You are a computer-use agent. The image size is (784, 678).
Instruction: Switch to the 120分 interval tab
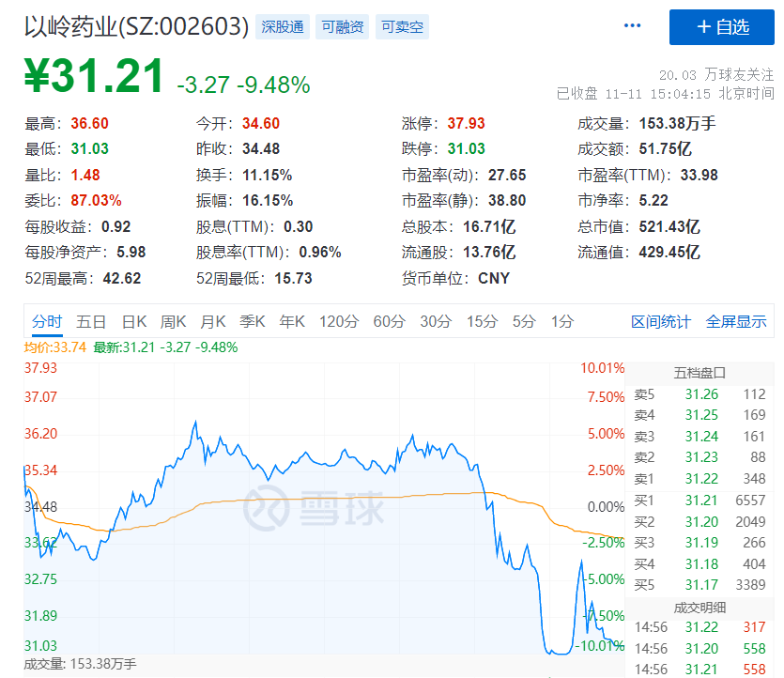click(x=339, y=321)
